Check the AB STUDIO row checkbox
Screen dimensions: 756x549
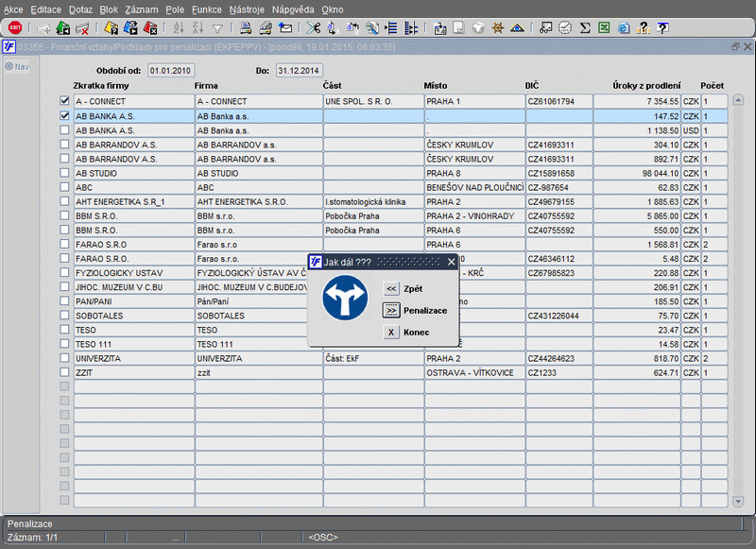click(x=64, y=173)
